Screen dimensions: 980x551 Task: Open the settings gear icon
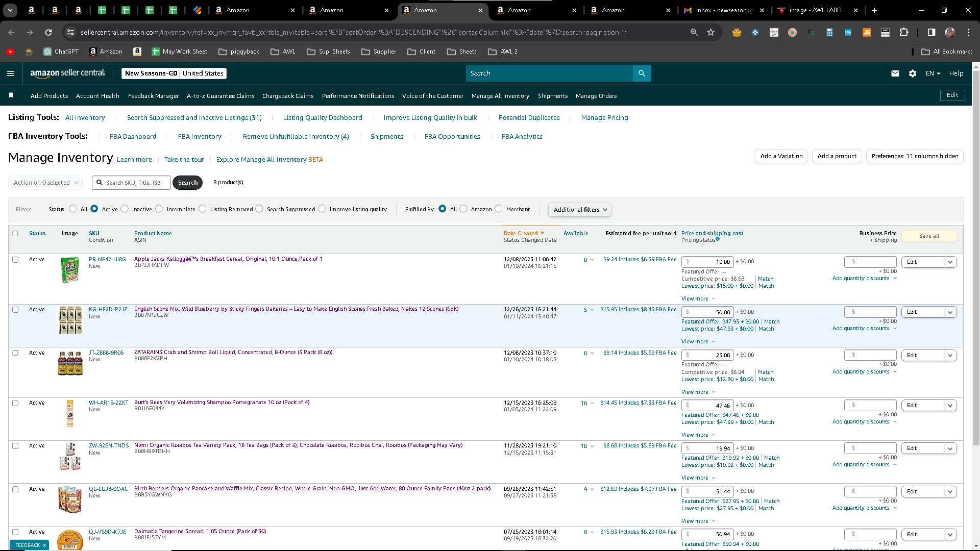913,73
